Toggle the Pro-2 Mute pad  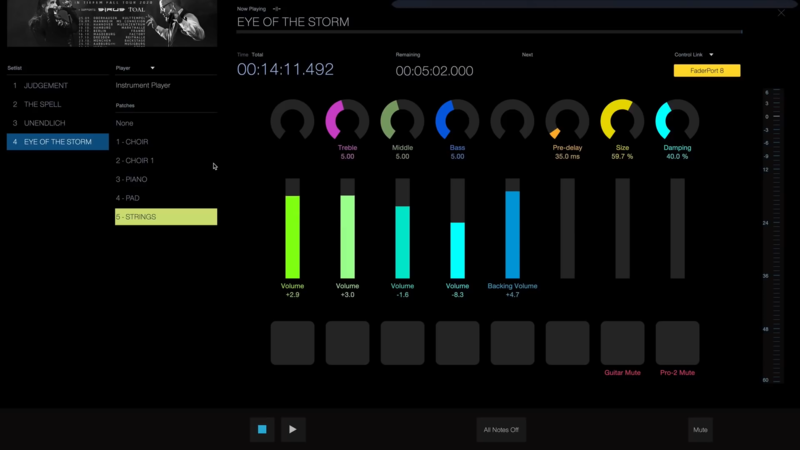(x=678, y=343)
